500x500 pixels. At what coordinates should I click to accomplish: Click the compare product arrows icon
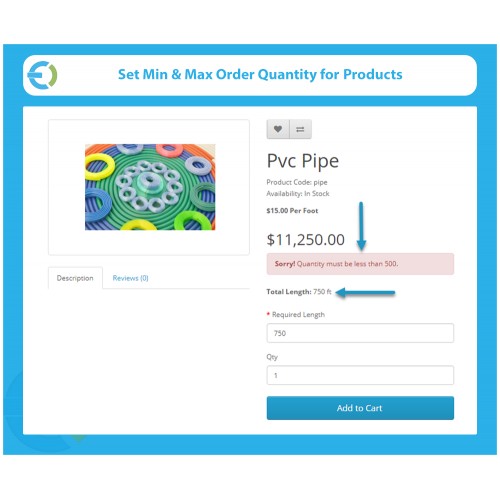300,129
